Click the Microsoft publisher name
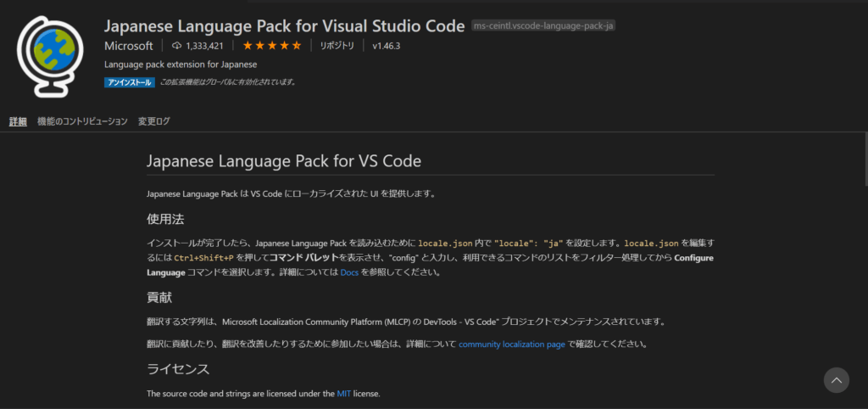This screenshot has height=409, width=868. coord(129,46)
